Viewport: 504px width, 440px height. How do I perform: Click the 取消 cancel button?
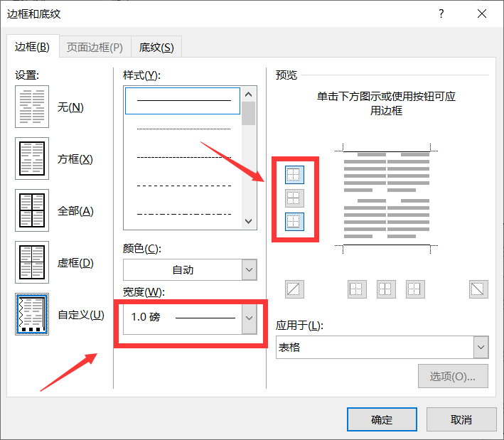tap(461, 419)
